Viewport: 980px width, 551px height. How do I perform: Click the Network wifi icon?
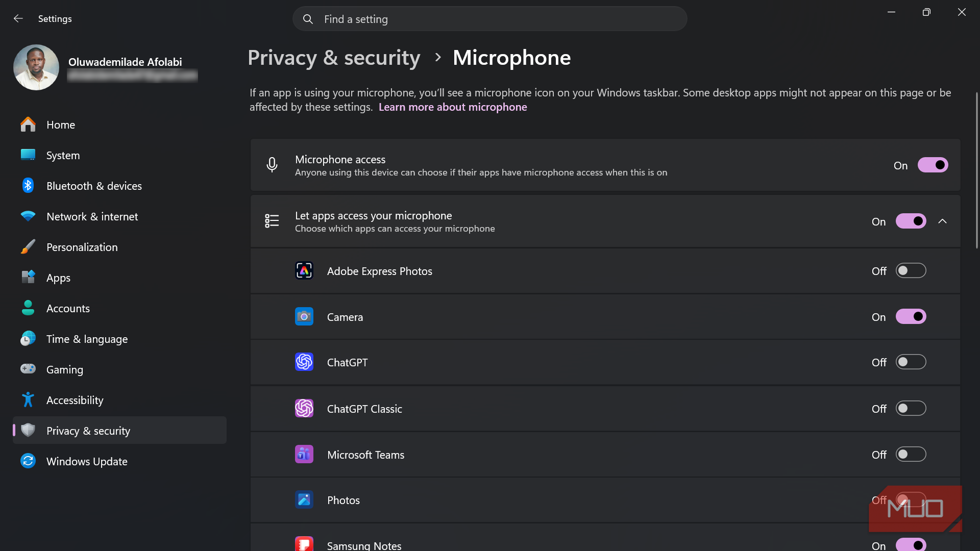click(28, 216)
